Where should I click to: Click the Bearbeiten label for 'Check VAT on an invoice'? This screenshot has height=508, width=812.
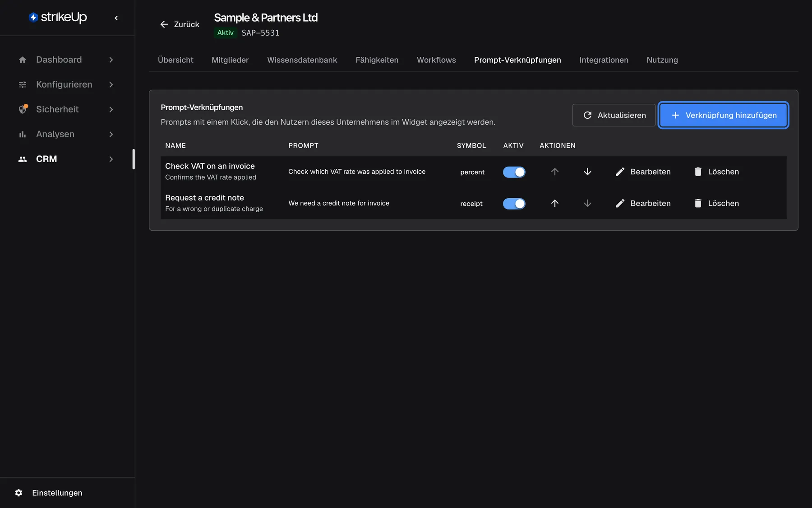pos(651,172)
